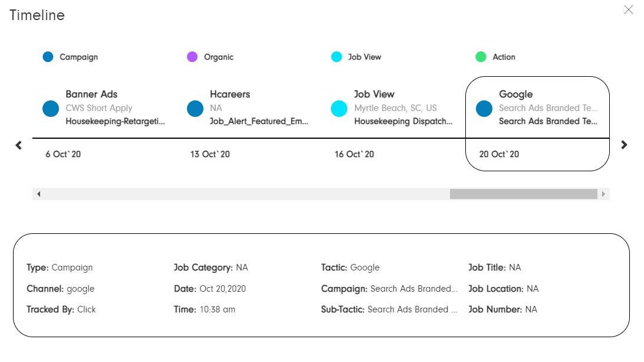This screenshot has height=362, width=644.
Task: Open the Housekeeping Dispatch job view entry
Action: pos(403,122)
